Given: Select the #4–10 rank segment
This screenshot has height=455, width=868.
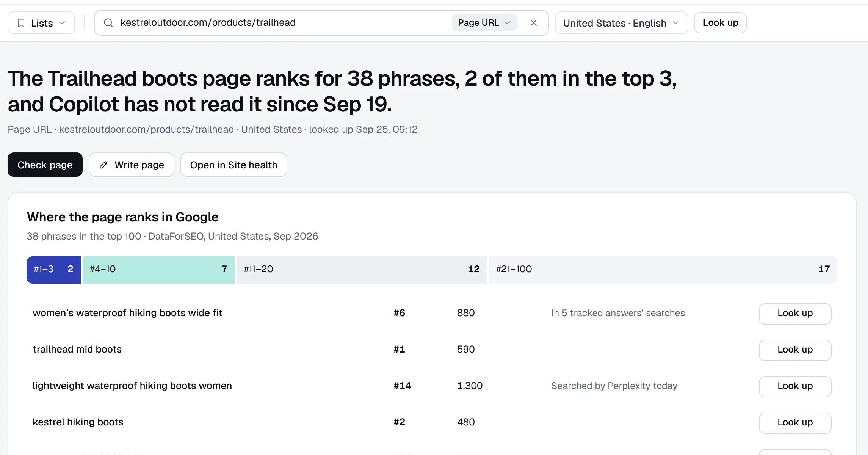Looking at the screenshot, I should (159, 270).
